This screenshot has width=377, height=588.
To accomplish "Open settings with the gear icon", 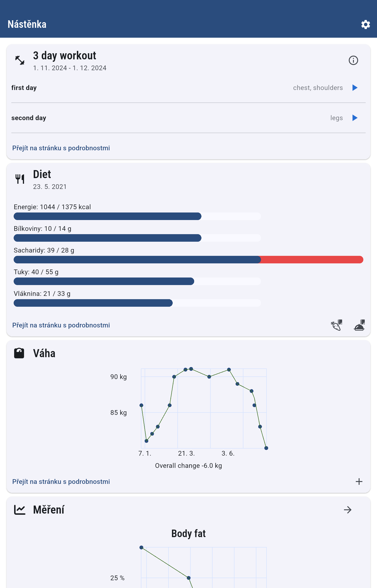I will point(365,24).
